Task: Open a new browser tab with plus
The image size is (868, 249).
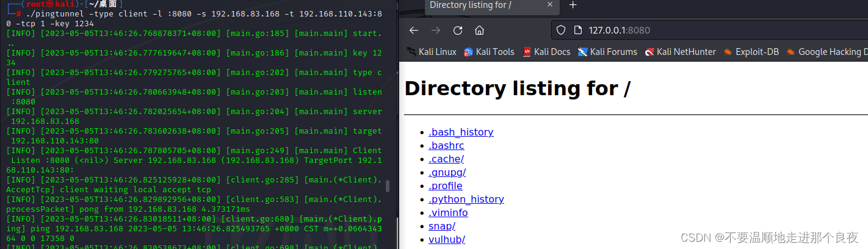Action: point(573,5)
